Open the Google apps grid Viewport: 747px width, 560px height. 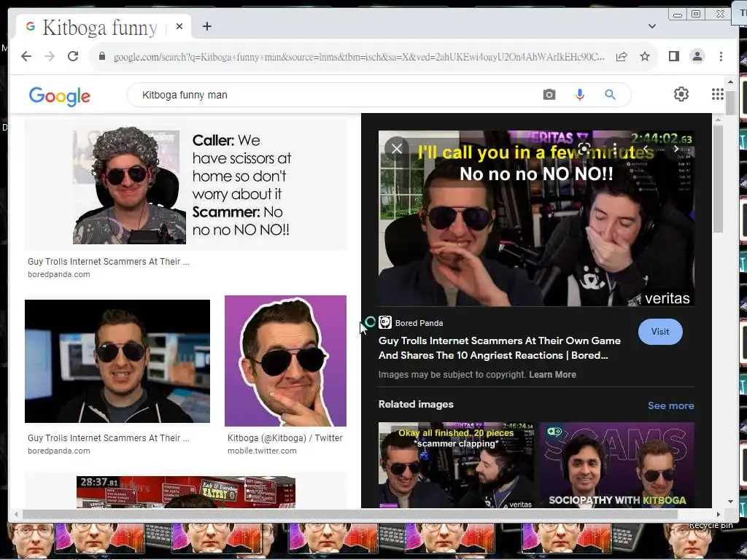(718, 94)
